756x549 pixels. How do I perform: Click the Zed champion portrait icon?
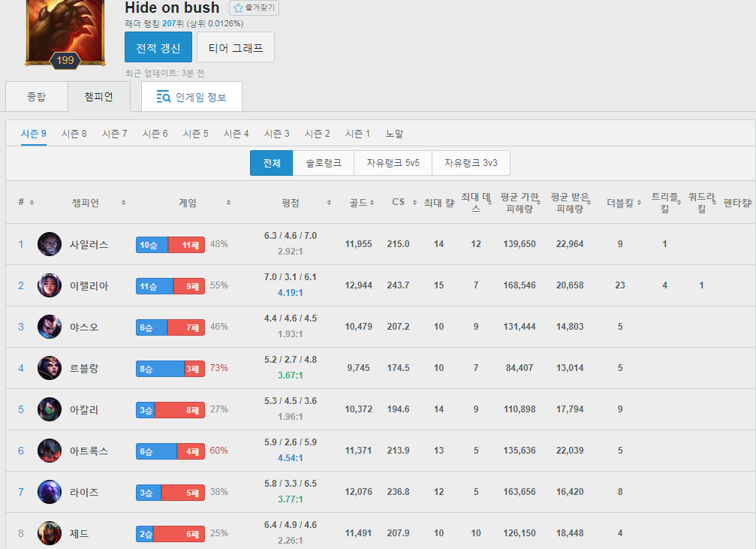coord(50,533)
